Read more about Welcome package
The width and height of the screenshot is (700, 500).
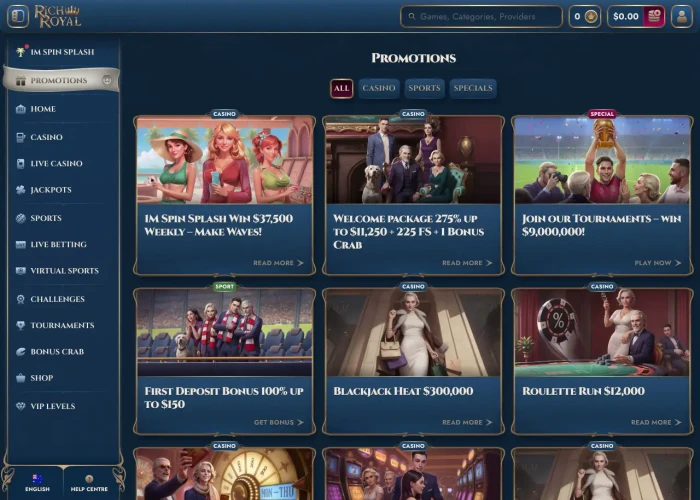[466, 263]
